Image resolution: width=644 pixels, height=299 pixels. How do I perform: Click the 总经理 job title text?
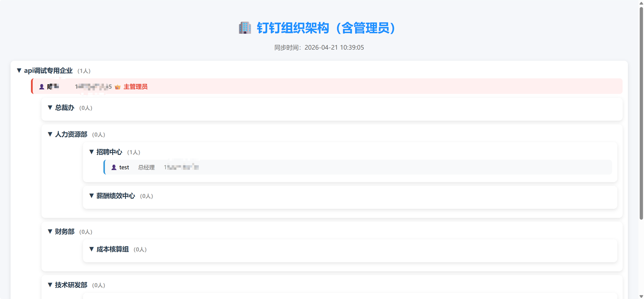146,167
